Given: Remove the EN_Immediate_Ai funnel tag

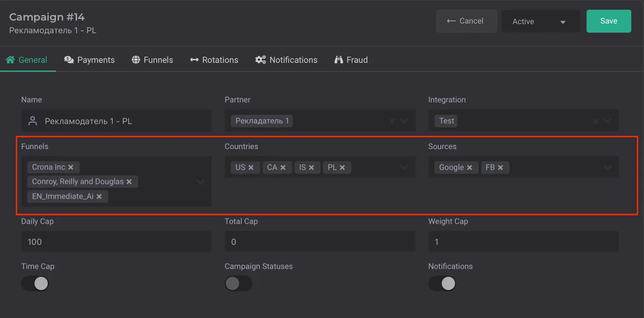Looking at the screenshot, I should (99, 197).
